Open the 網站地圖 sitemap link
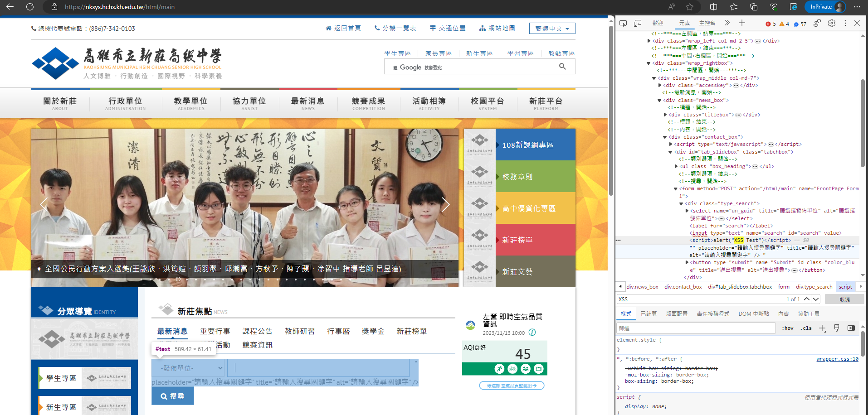The width and height of the screenshot is (868, 415). (x=497, y=28)
